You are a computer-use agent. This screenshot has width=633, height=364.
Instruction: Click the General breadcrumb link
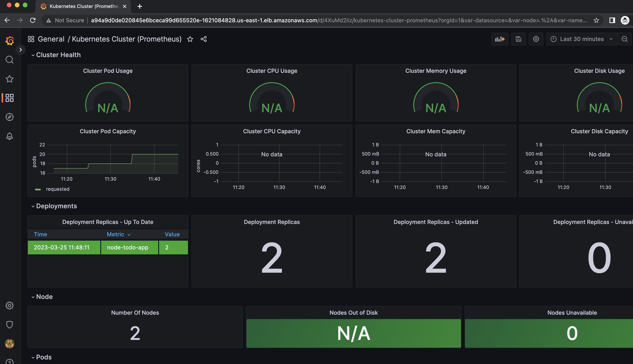(x=51, y=39)
